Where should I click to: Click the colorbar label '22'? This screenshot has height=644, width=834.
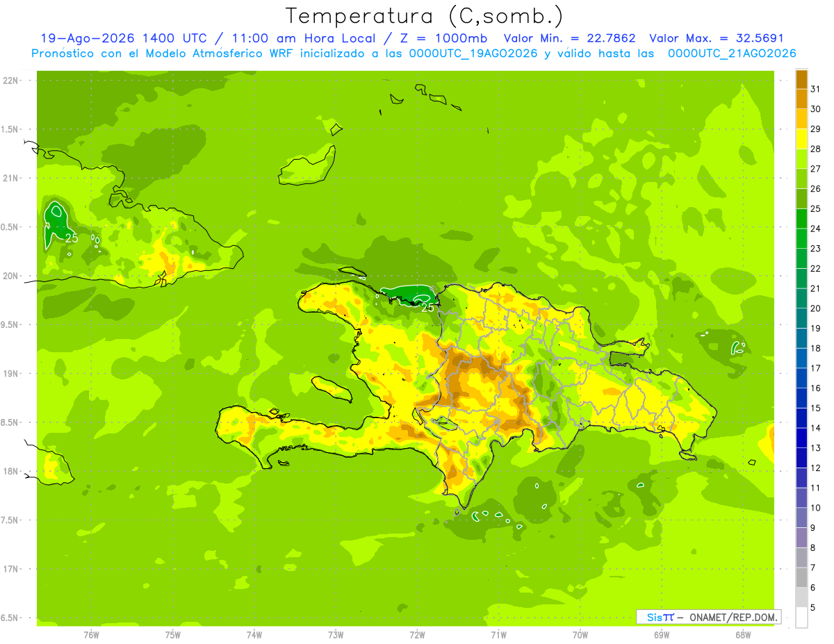click(816, 268)
